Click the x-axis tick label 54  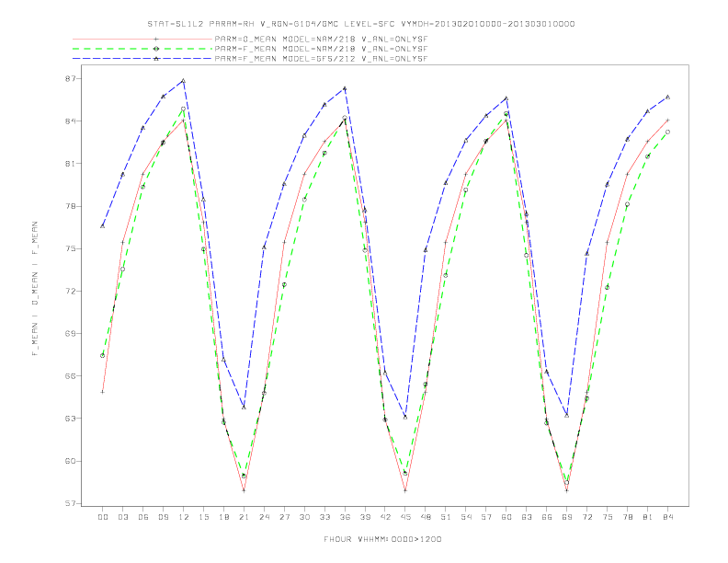(x=466, y=517)
